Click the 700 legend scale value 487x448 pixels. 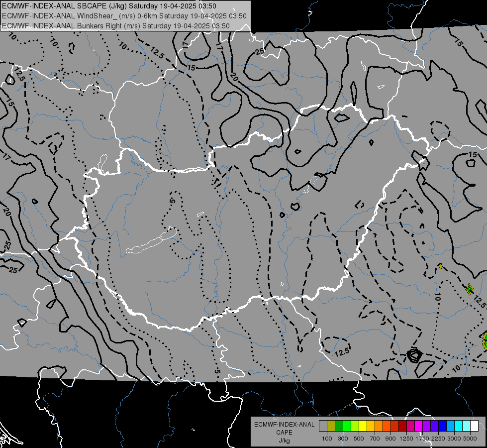(x=375, y=439)
